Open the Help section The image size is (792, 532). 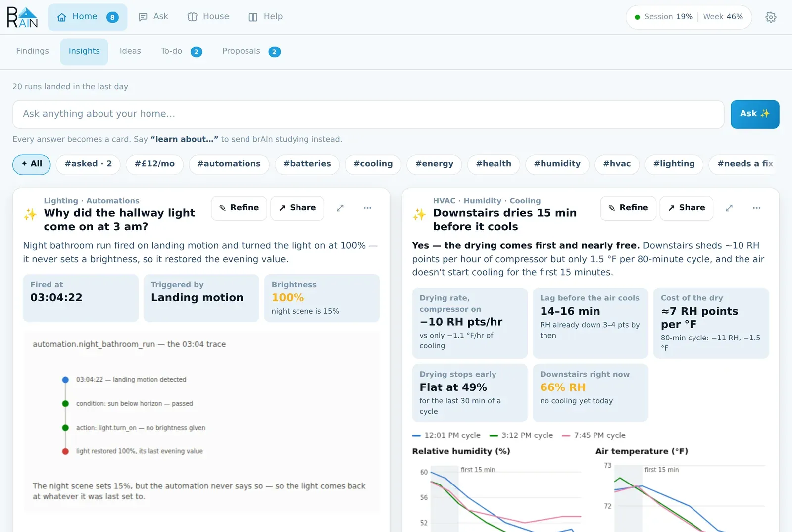[x=266, y=17]
